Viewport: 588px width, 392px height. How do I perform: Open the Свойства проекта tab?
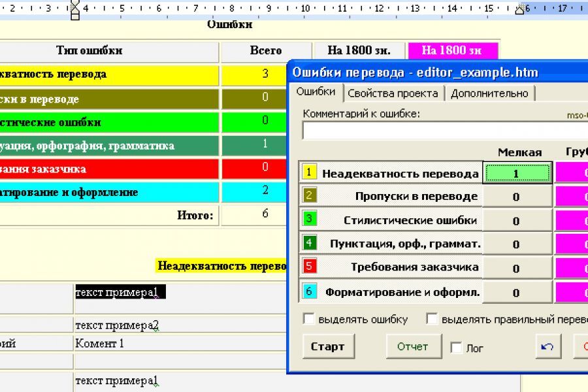393,93
